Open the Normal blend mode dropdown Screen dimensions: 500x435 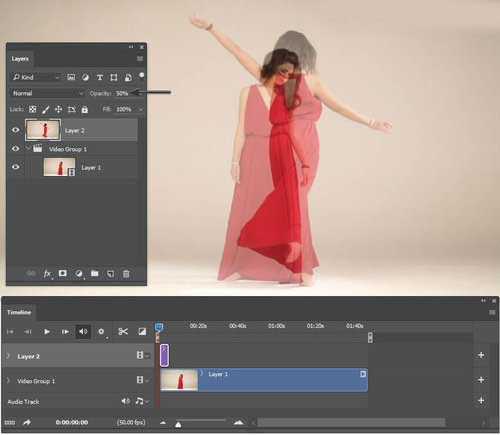[47, 93]
